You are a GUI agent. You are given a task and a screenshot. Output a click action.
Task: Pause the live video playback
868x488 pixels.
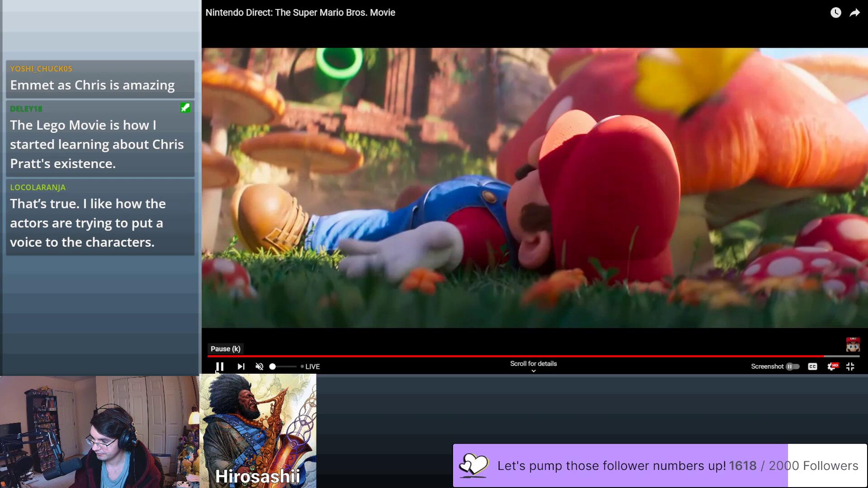coord(220,366)
